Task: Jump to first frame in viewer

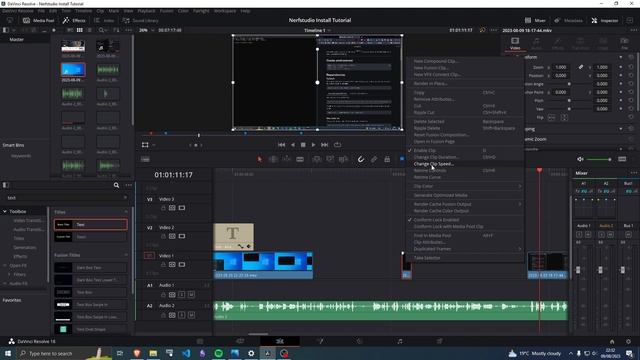Action: 282,144
